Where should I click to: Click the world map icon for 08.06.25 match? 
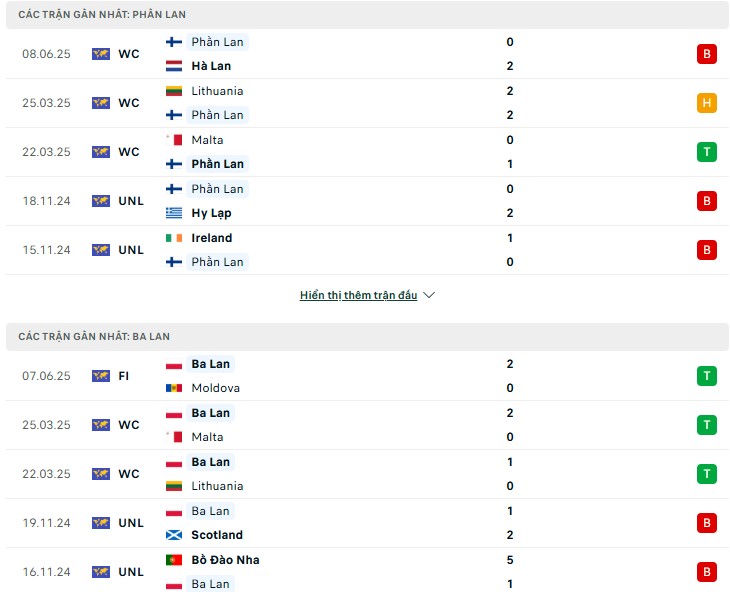(101, 54)
